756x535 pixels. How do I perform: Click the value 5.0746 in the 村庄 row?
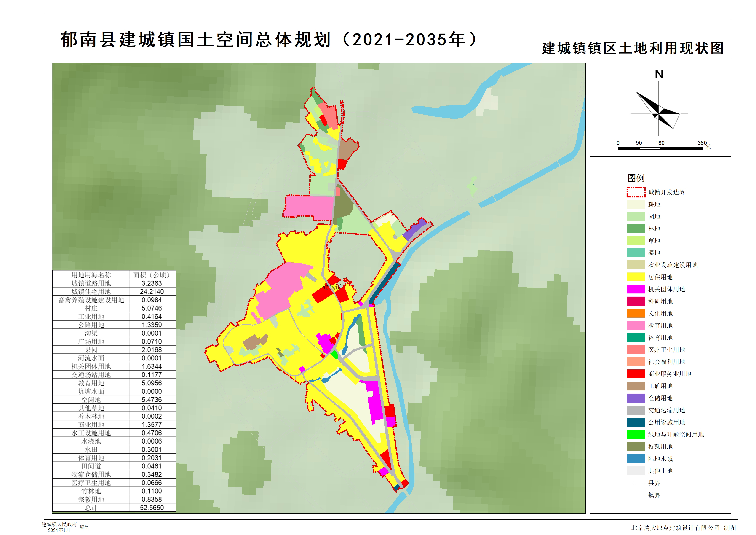tap(152, 308)
